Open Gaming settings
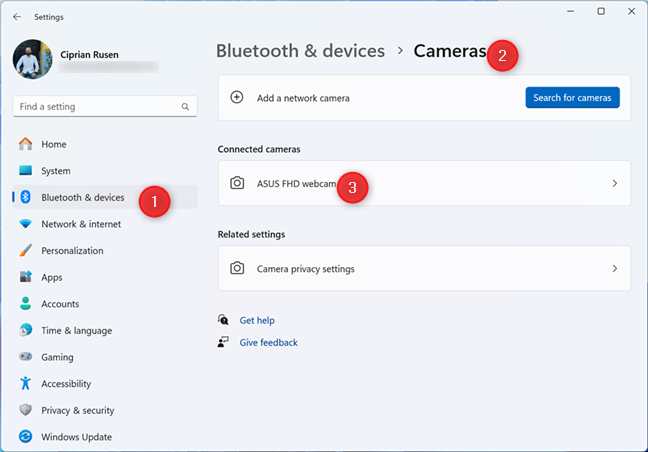648x452 pixels. coord(105,357)
